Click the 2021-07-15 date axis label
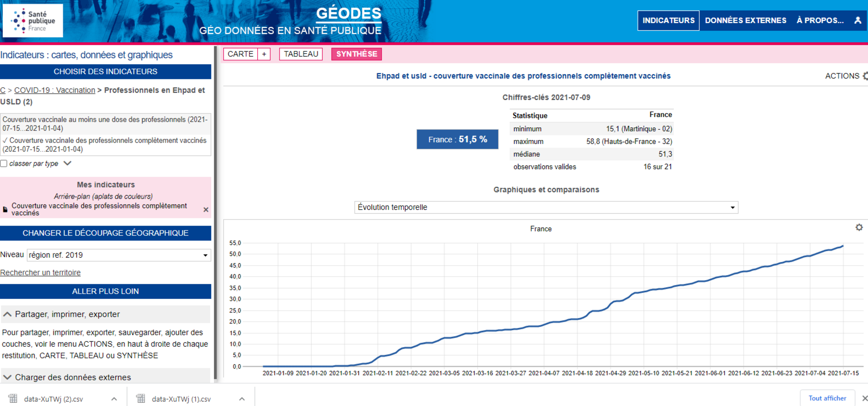Image resolution: width=868 pixels, height=406 pixels. pyautogui.click(x=843, y=373)
